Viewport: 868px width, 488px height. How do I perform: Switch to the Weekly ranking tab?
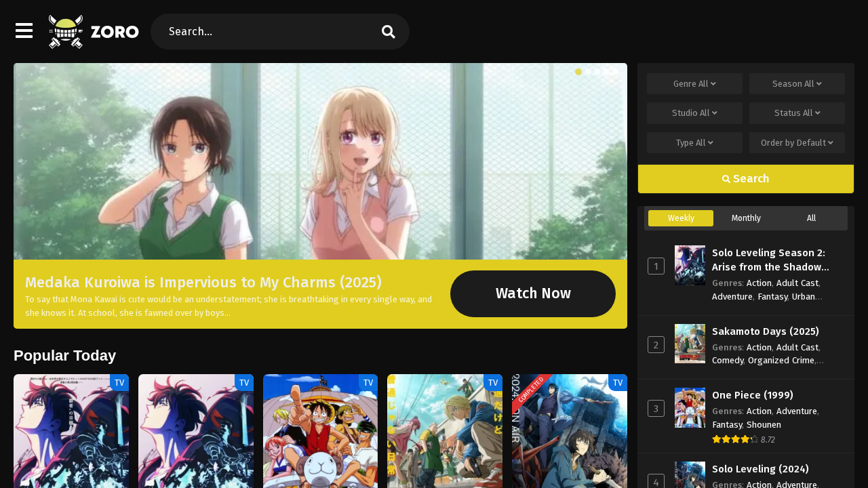click(x=681, y=218)
